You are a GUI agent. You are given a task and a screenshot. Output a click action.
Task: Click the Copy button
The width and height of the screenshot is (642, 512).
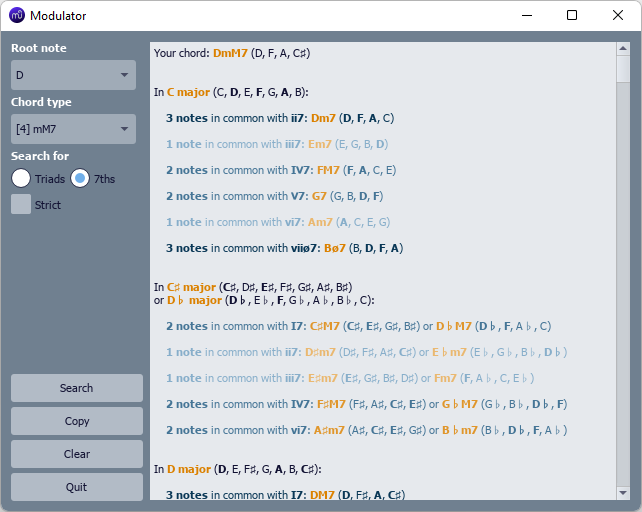[77, 421]
